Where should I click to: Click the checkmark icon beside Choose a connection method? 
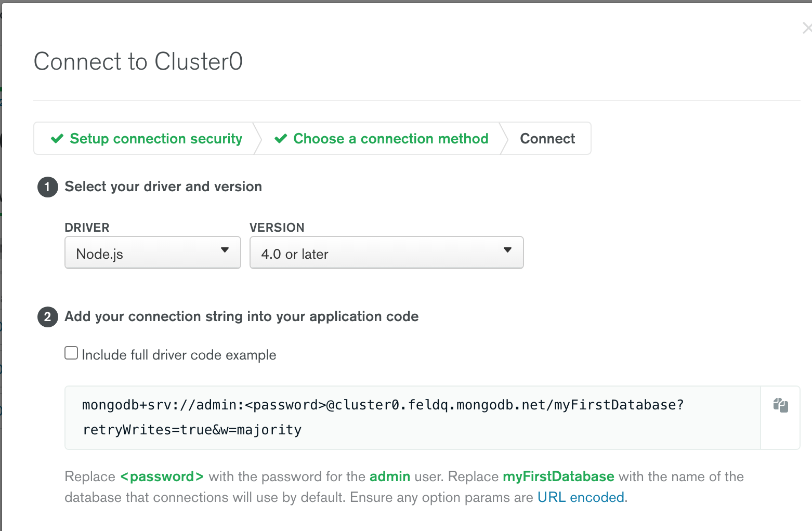(x=281, y=139)
